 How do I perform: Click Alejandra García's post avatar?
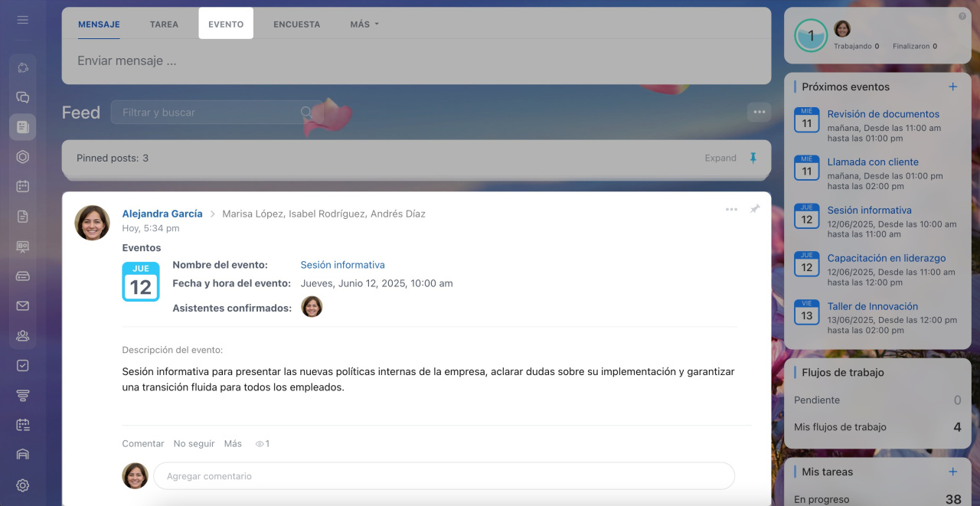(x=92, y=223)
